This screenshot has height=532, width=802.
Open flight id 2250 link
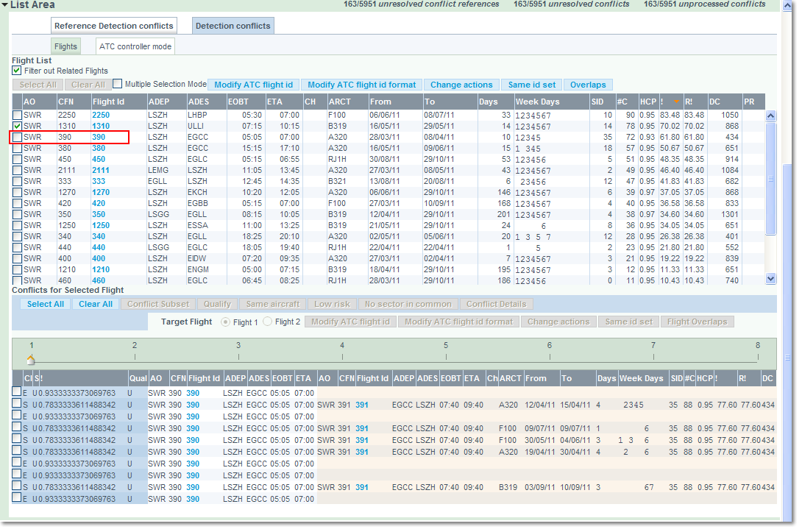pos(100,115)
